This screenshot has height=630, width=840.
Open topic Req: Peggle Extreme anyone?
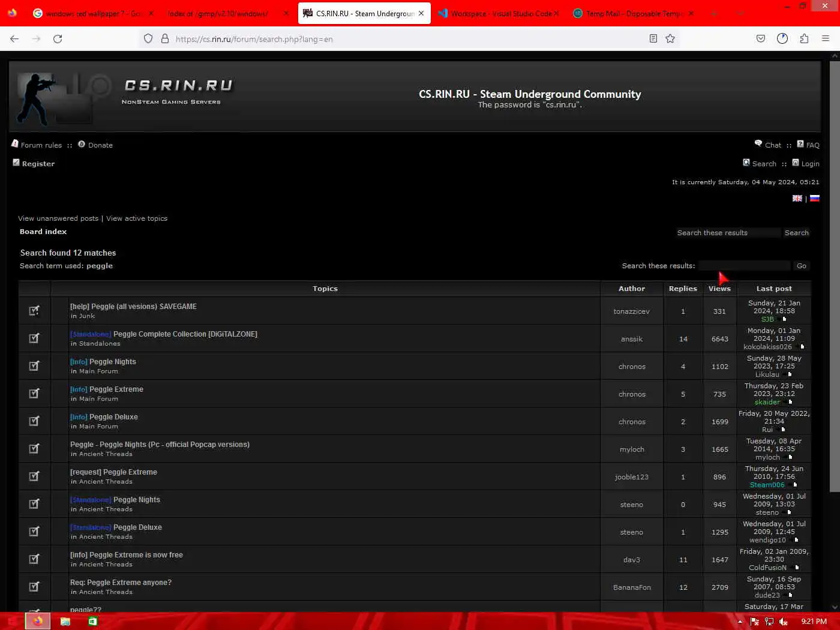[x=121, y=583]
